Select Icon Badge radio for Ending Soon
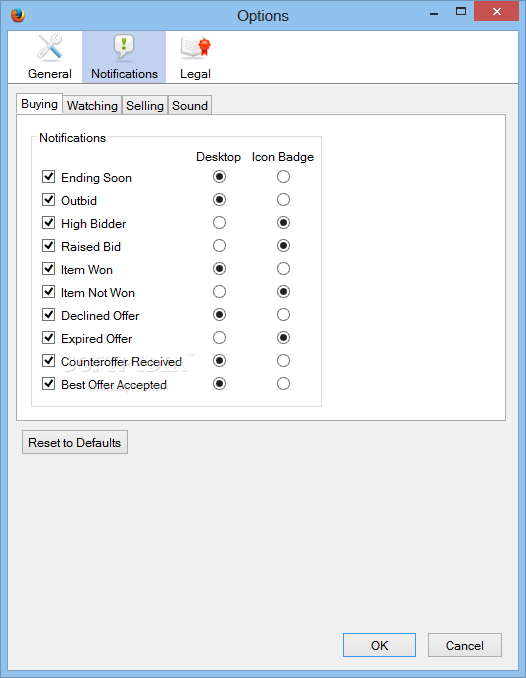 coord(283,177)
